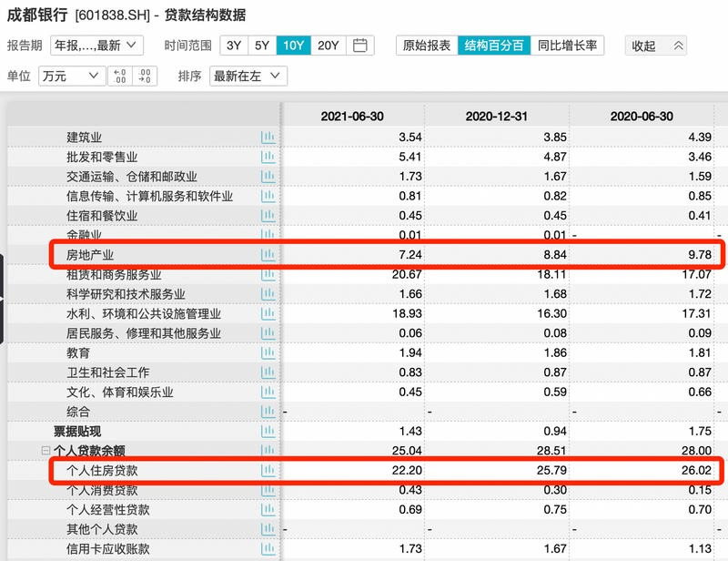Select the 建筑业 row label
The height and width of the screenshot is (561, 728).
click(x=84, y=138)
